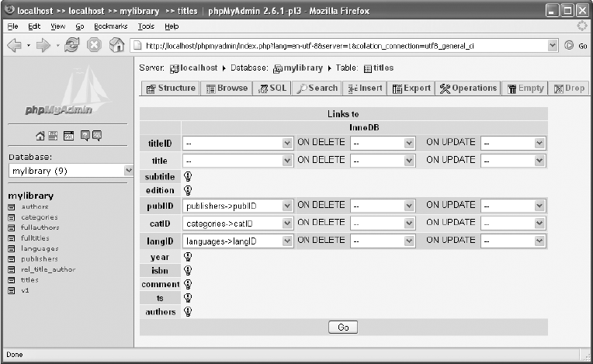Open the Insert tab

(x=365, y=88)
